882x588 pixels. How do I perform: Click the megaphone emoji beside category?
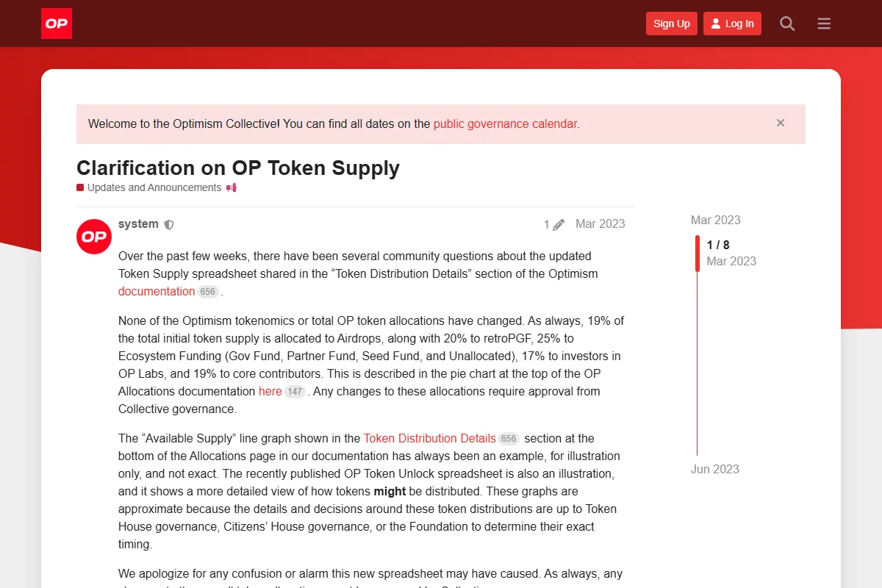[x=232, y=187]
